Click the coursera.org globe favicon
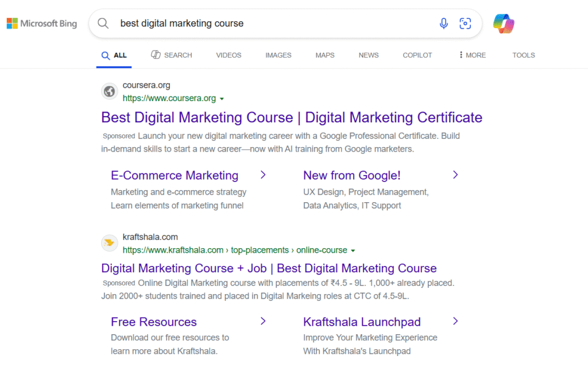Viewport: 588px width, 371px height. [x=110, y=91]
